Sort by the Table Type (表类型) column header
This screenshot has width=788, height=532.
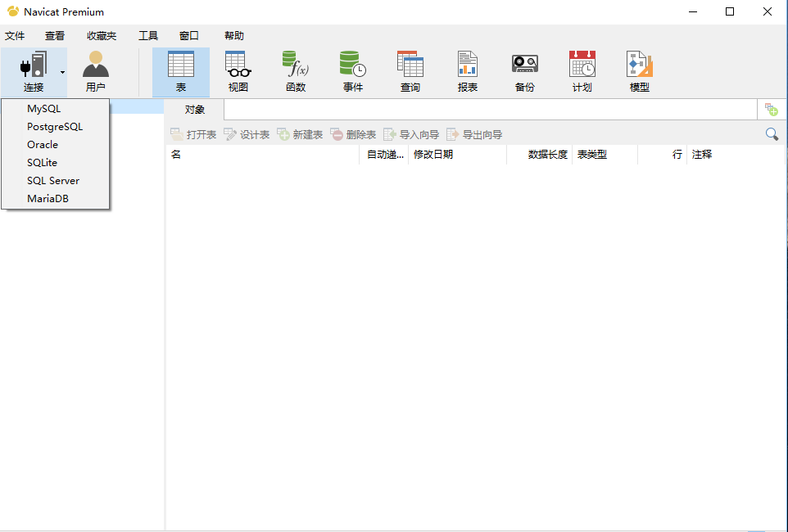pyautogui.click(x=605, y=155)
